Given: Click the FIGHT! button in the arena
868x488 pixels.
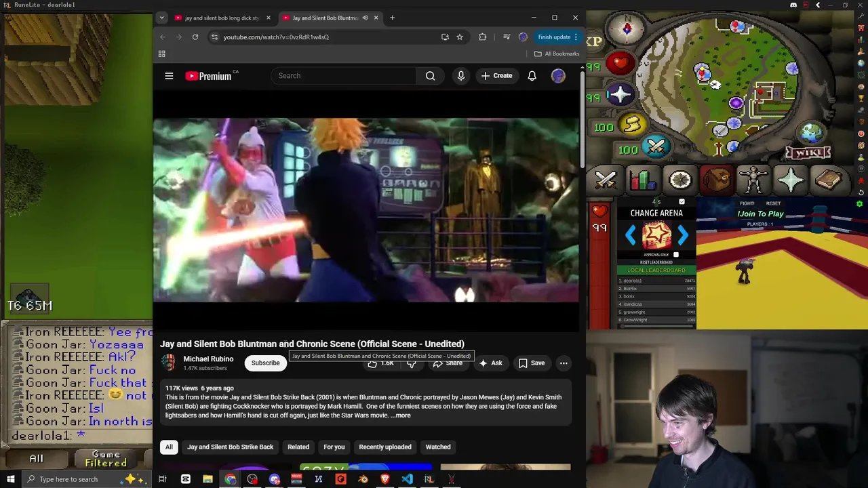Looking at the screenshot, I should coord(747,203).
